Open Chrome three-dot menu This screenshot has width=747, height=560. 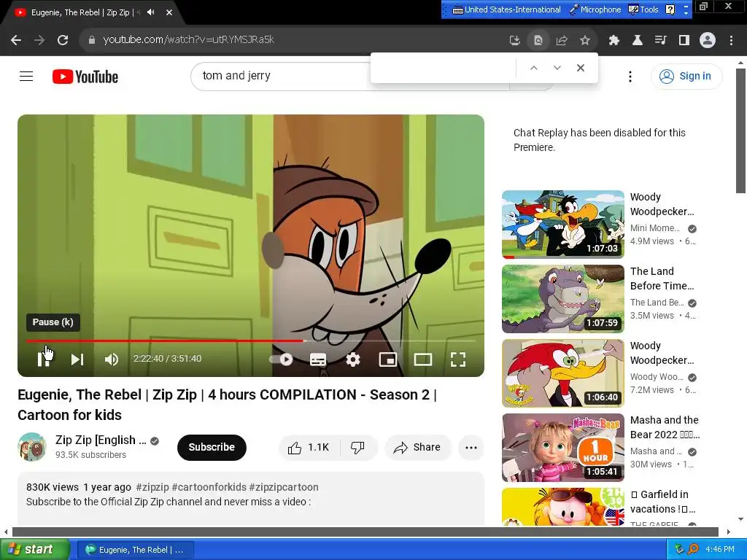pyautogui.click(x=731, y=40)
